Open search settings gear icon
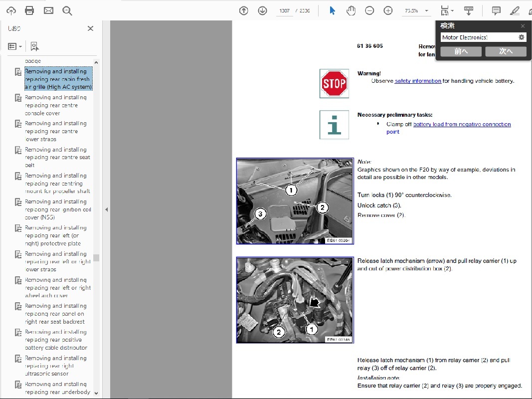Image resolution: width=532 pixels, height=399 pixels. click(522, 37)
